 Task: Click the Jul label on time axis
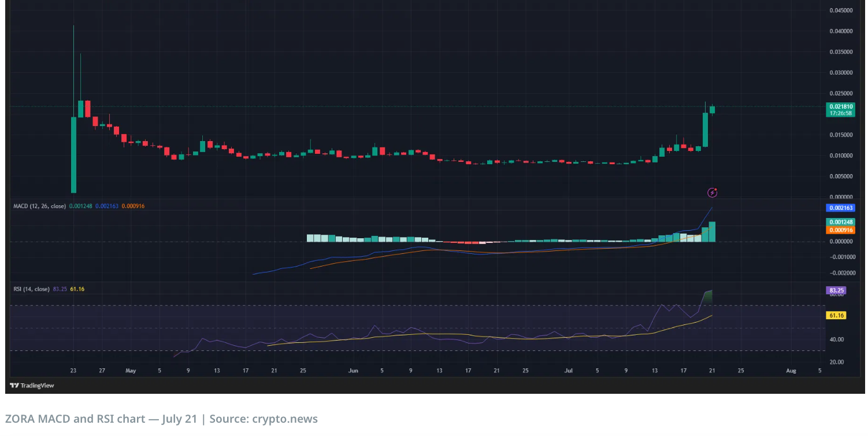(x=569, y=371)
